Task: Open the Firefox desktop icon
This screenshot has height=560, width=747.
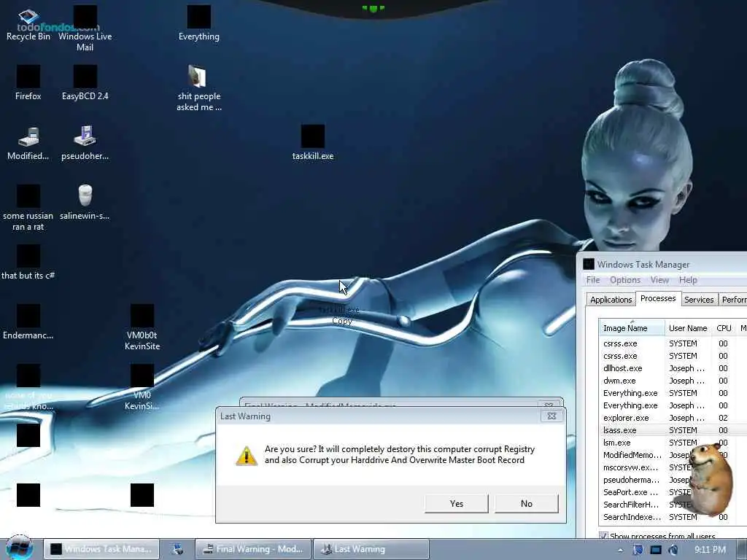Action: pyautogui.click(x=28, y=83)
